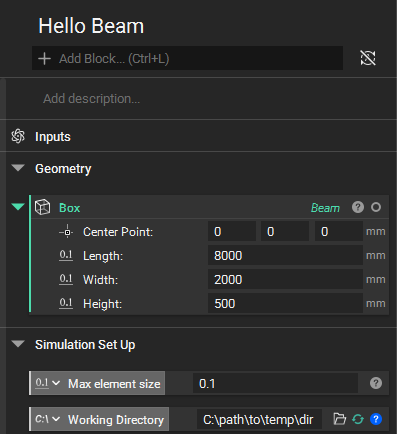Refresh the Working Directory path
397x434 pixels.
(358, 419)
